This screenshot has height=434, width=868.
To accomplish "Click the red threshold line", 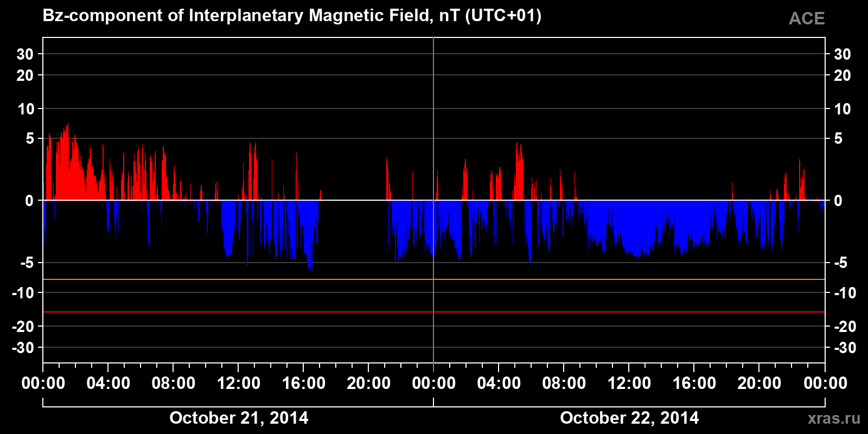I will coord(434,312).
